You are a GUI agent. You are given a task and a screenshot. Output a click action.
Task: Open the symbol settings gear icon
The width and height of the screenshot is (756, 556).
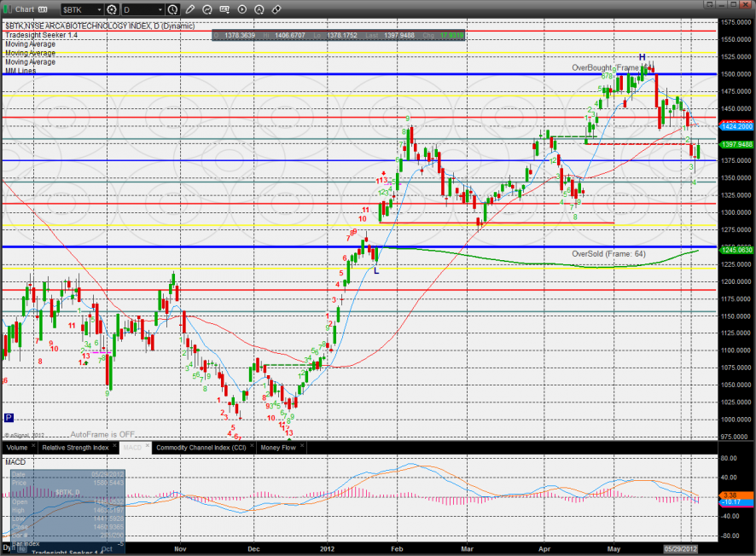tap(112, 9)
